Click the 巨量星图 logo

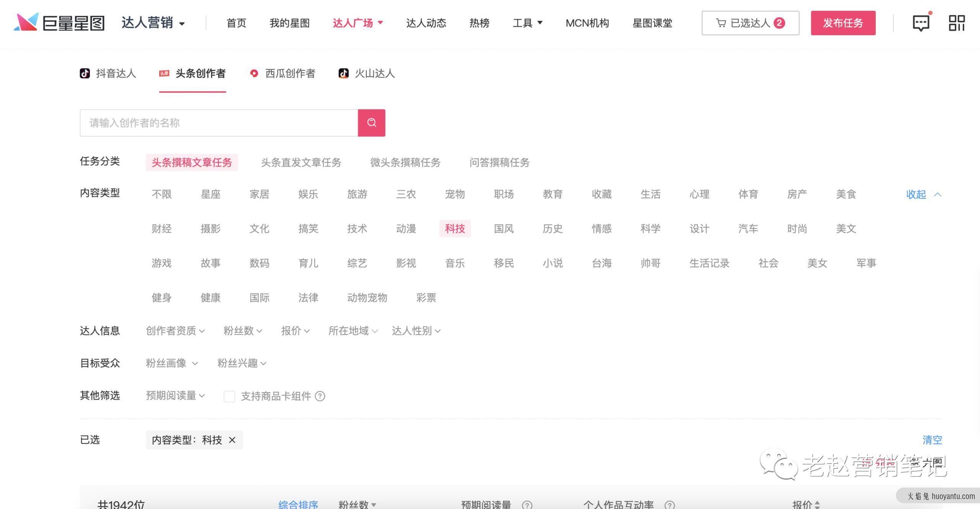(59, 23)
